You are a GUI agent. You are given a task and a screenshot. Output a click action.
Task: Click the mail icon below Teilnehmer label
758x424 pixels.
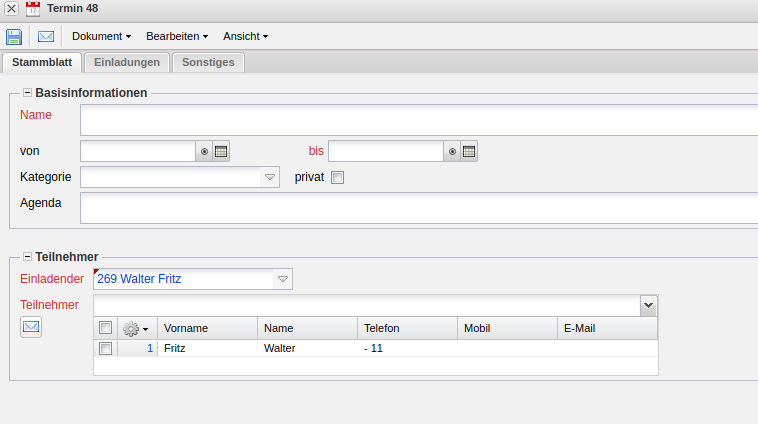click(x=31, y=326)
